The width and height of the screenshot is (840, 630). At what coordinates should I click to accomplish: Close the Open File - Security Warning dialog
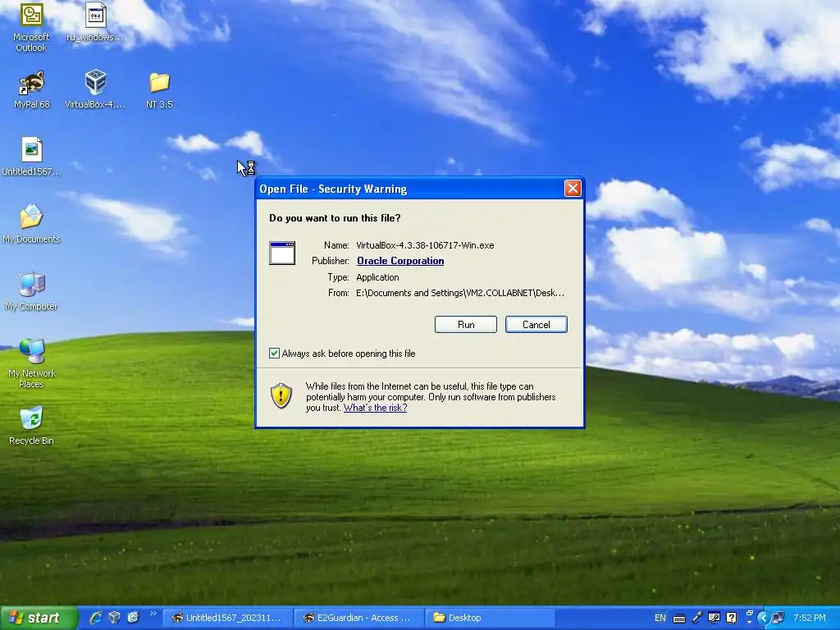pos(573,189)
